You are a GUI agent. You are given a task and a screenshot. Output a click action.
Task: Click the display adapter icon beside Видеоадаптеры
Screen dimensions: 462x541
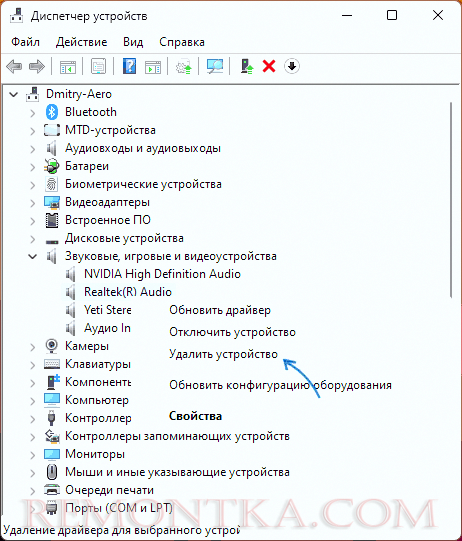[52, 202]
